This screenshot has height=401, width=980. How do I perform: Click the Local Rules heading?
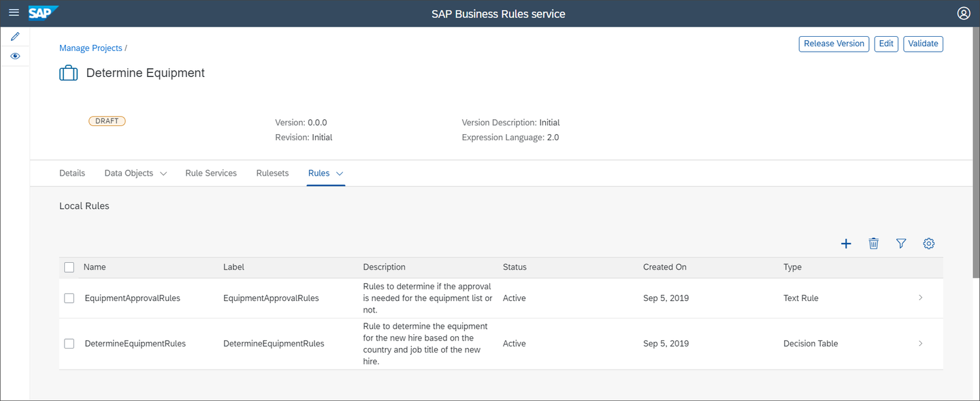84,206
